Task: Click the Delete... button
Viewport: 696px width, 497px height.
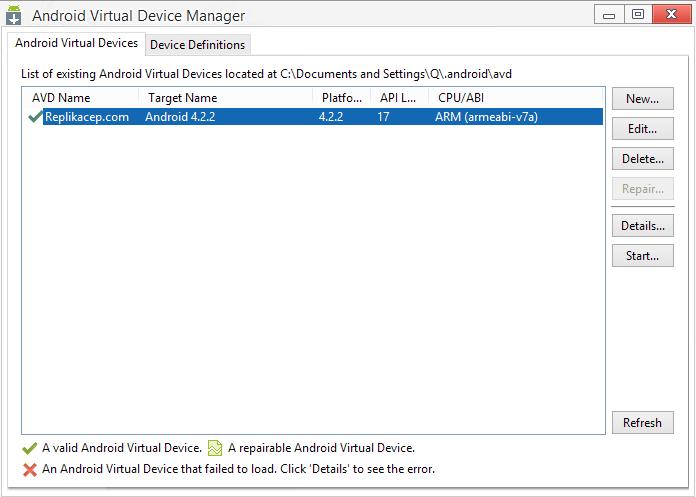Action: click(642, 159)
